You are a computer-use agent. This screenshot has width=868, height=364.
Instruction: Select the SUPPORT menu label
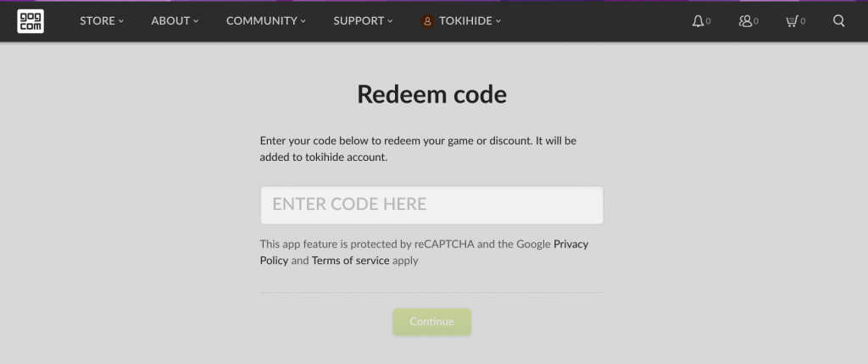[x=359, y=21]
